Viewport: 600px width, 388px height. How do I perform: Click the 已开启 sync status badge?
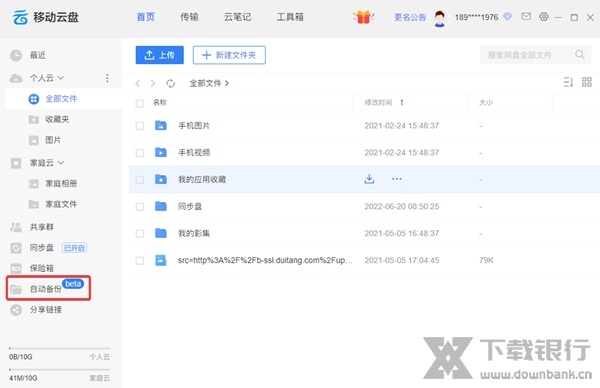74,248
